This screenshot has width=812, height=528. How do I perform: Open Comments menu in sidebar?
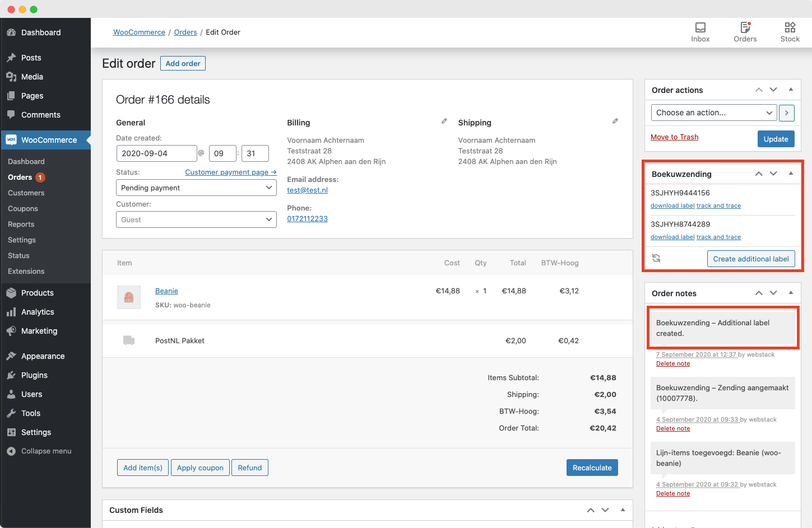(x=45, y=115)
